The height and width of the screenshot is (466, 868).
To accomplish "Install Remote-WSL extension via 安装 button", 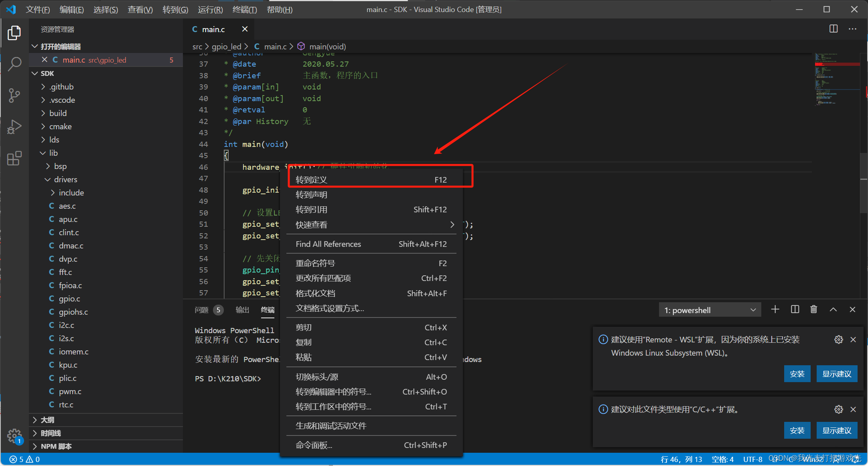I will [x=797, y=374].
